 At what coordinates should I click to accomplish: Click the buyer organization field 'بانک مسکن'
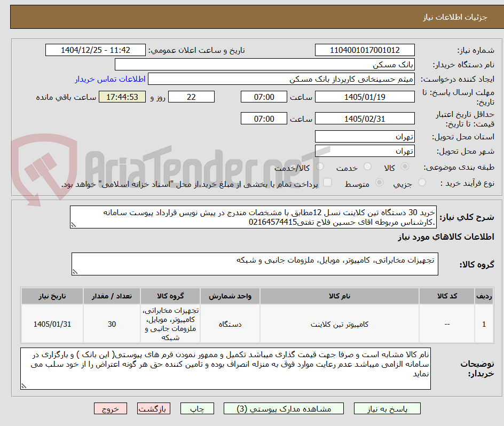[264, 65]
